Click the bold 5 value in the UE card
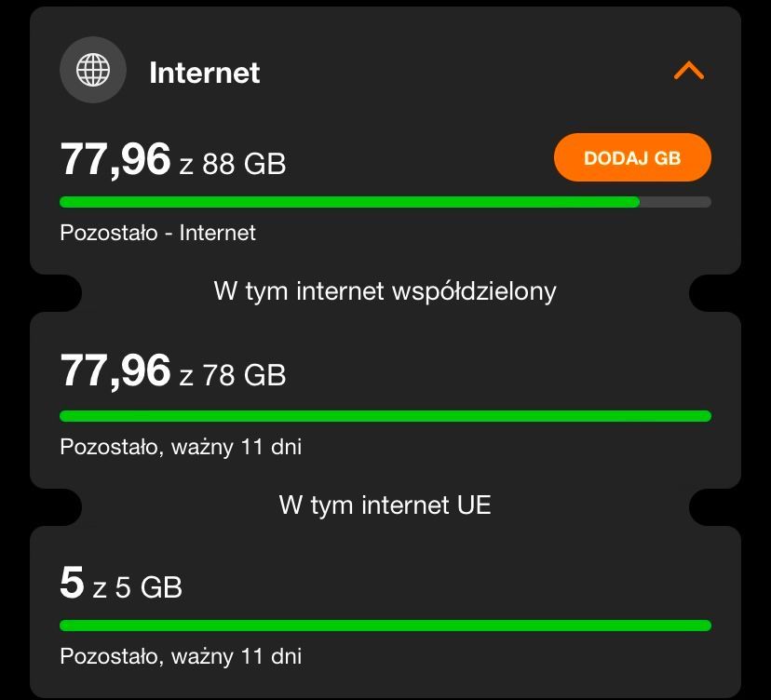The height and width of the screenshot is (700, 771). pyautogui.click(x=72, y=583)
